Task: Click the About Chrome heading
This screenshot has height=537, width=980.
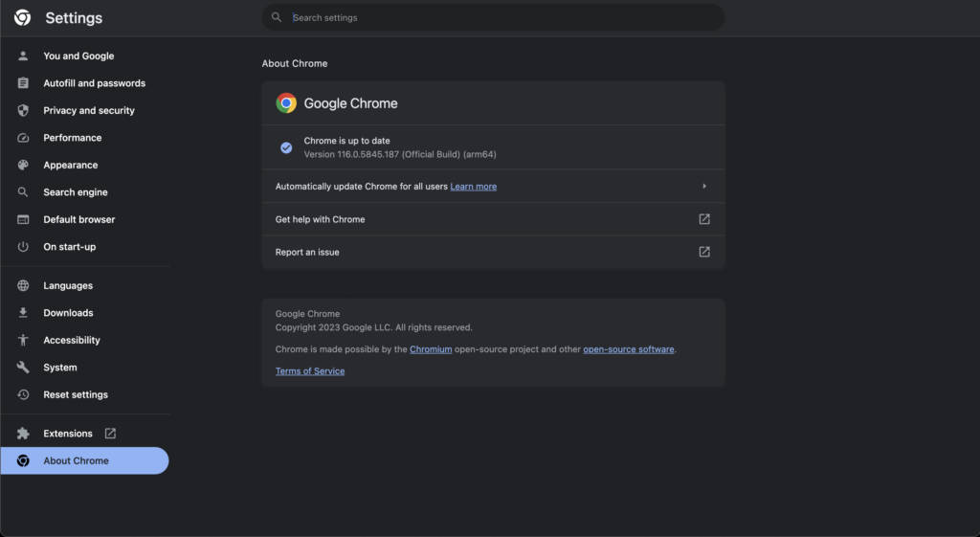Action: tap(295, 63)
